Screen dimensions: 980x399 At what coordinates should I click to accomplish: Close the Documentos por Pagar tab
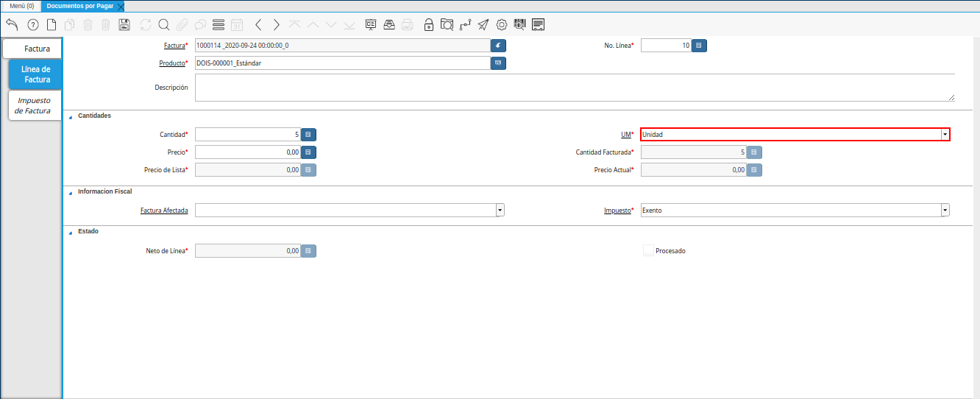pyautogui.click(x=121, y=6)
